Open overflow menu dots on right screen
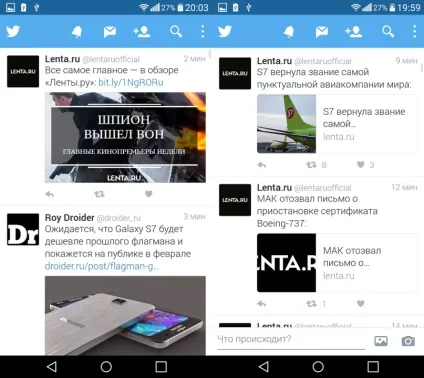This screenshot has height=378, width=424. [414, 31]
